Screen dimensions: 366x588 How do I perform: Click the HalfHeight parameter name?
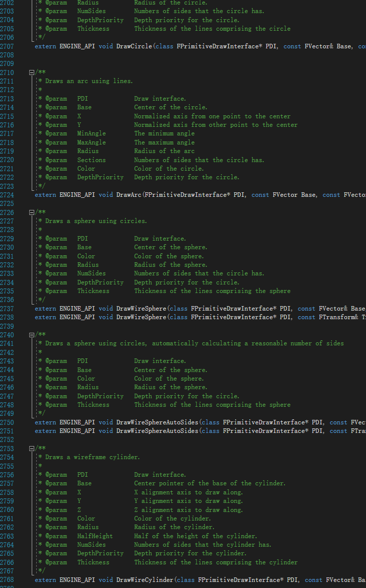click(95, 536)
